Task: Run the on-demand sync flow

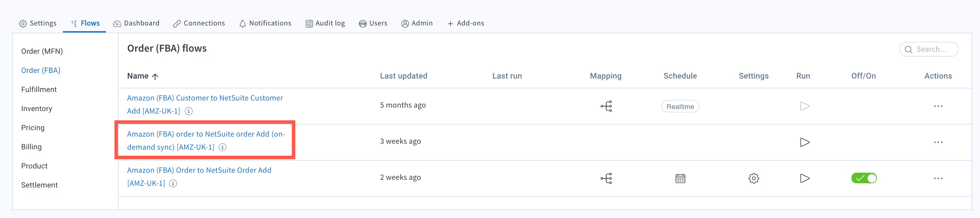Action: [x=804, y=142]
